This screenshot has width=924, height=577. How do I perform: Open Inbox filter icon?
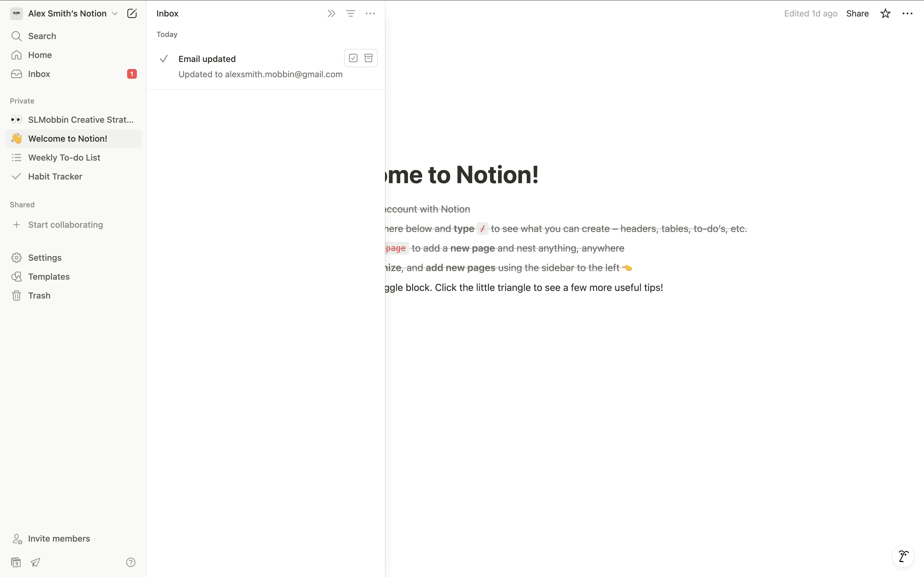coord(350,14)
